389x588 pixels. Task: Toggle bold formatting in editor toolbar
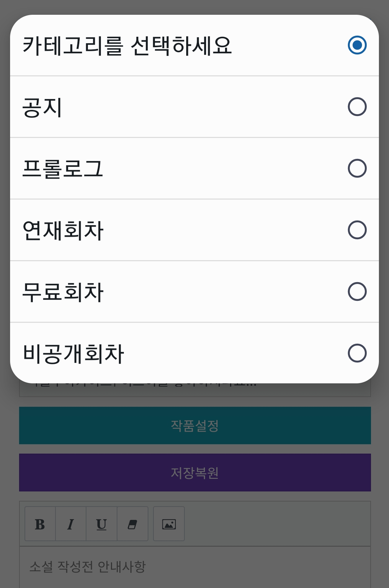click(40, 524)
